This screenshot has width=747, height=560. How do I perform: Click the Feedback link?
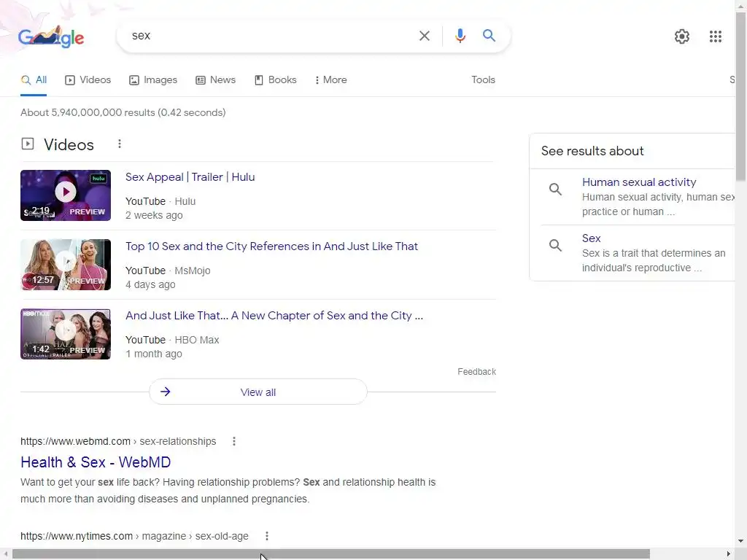click(x=476, y=371)
